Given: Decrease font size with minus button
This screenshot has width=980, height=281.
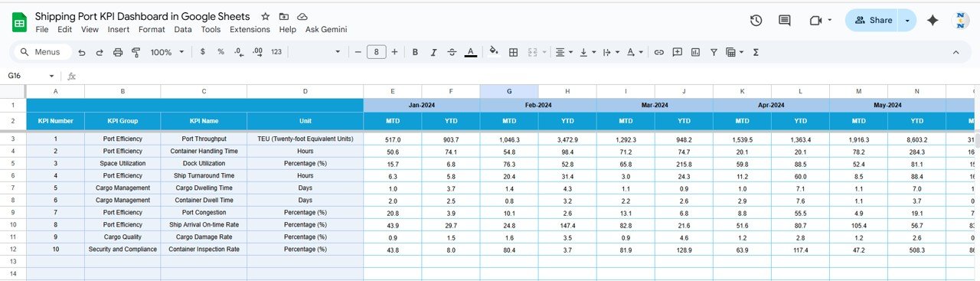Looking at the screenshot, I should (x=358, y=52).
